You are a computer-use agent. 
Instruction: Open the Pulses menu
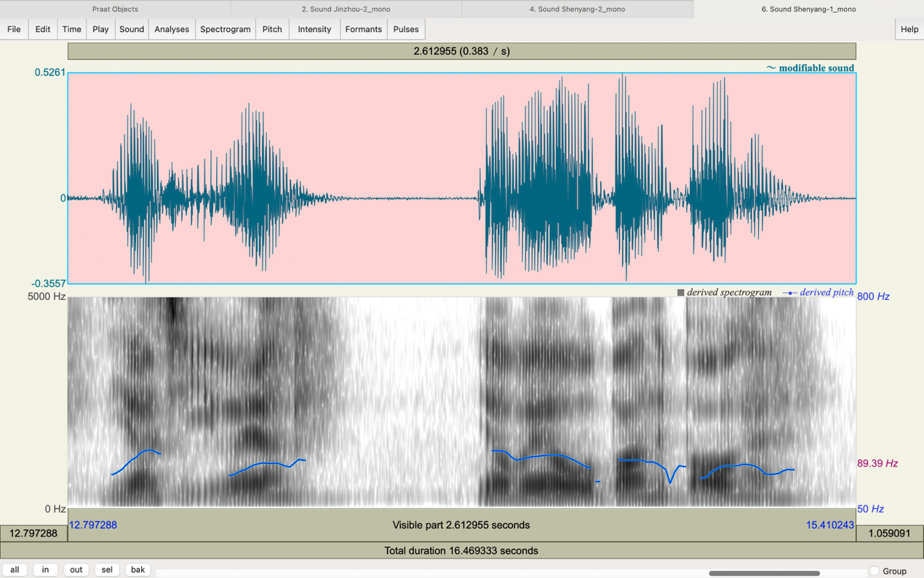(x=406, y=29)
